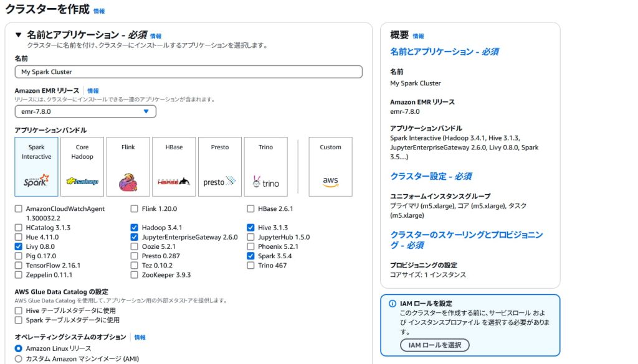Choose the HBase application bundle
Image resolution: width=638 pixels, height=364 pixels.
pos(174,167)
